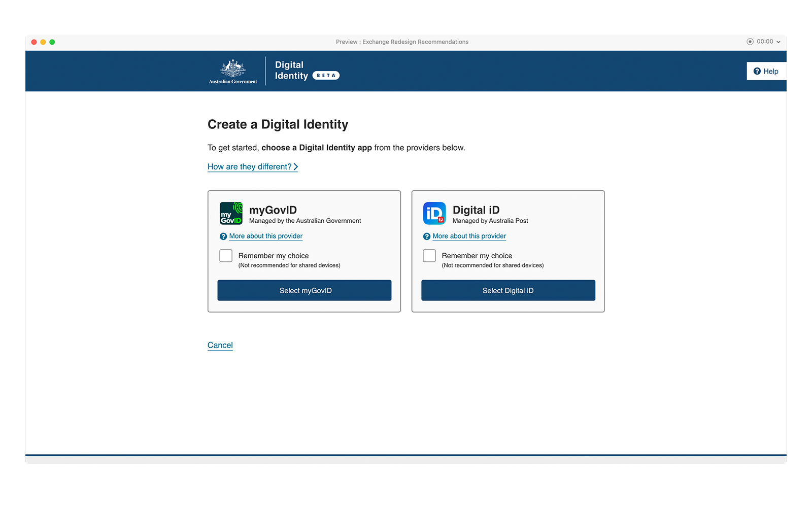The width and height of the screenshot is (812, 514).
Task: Click the myGovID app icon
Action: (x=231, y=213)
